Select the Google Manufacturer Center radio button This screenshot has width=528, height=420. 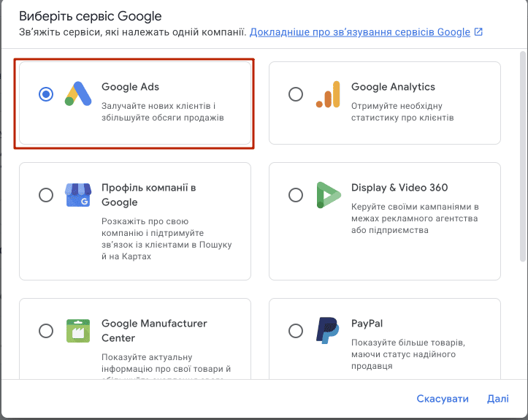(46, 331)
